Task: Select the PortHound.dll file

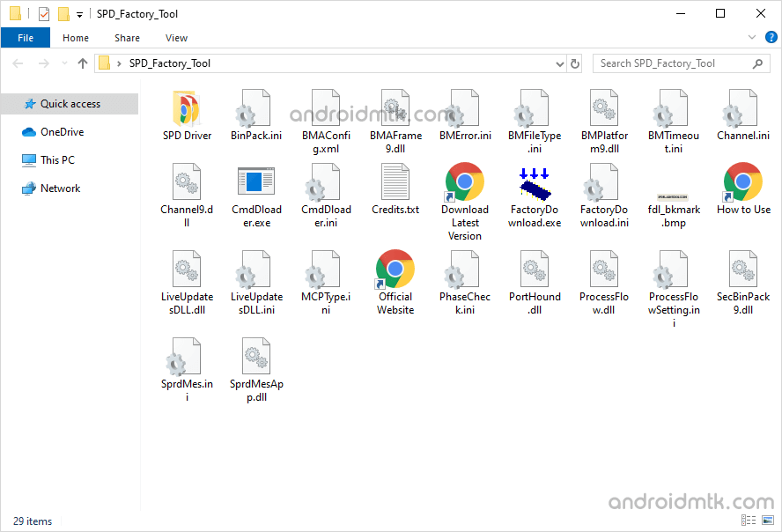Action: (535, 283)
